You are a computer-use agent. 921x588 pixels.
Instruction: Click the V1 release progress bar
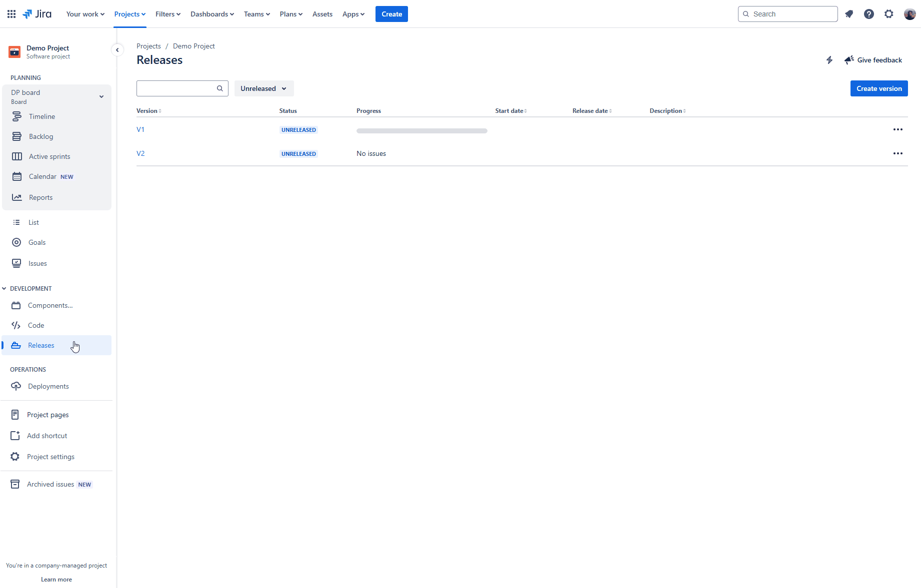[421, 130]
